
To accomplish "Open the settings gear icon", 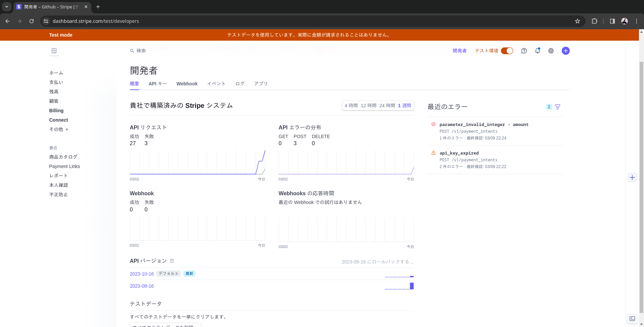I will tap(551, 51).
